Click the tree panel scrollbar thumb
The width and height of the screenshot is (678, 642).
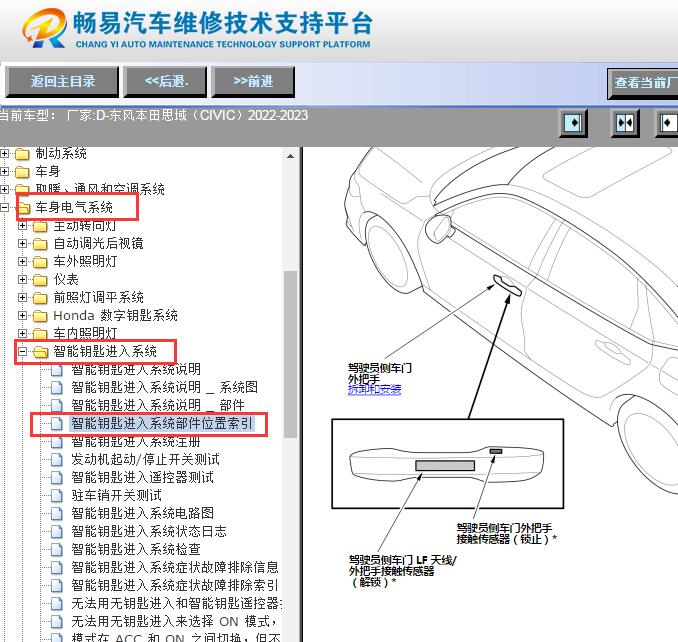pos(291,354)
